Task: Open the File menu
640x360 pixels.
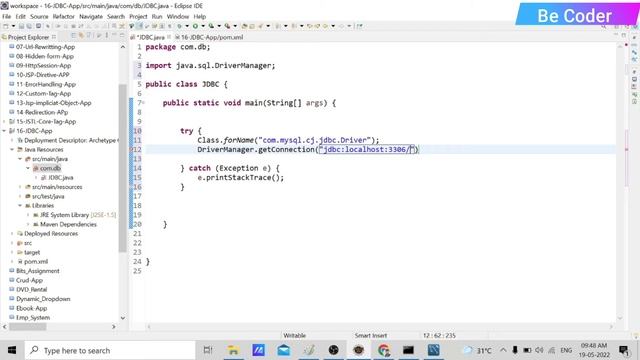Action: click(7, 16)
